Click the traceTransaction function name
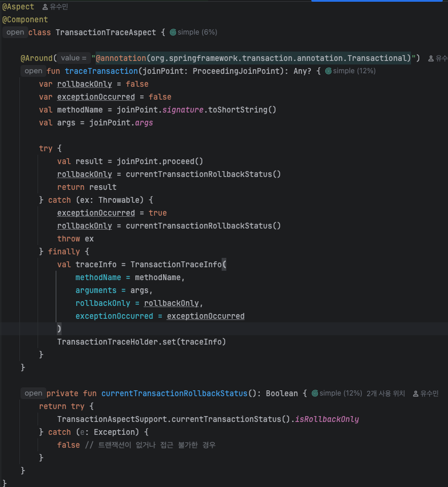448x487 pixels. click(101, 71)
